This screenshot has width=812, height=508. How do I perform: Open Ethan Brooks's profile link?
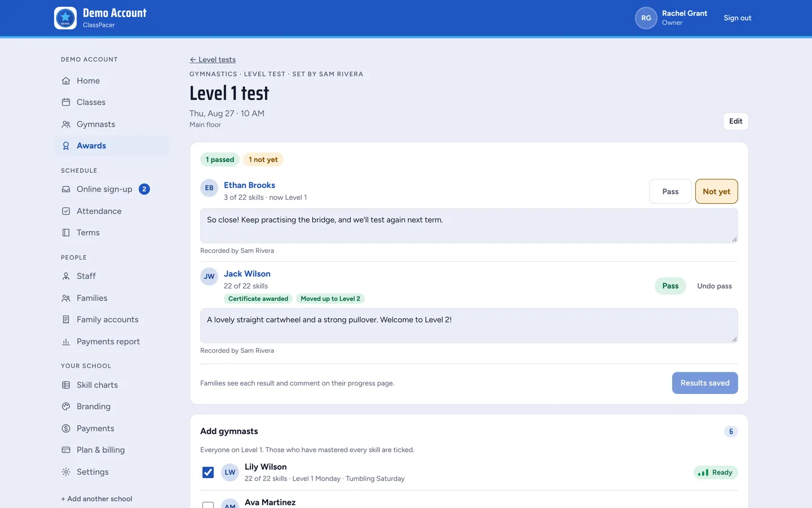(x=249, y=185)
